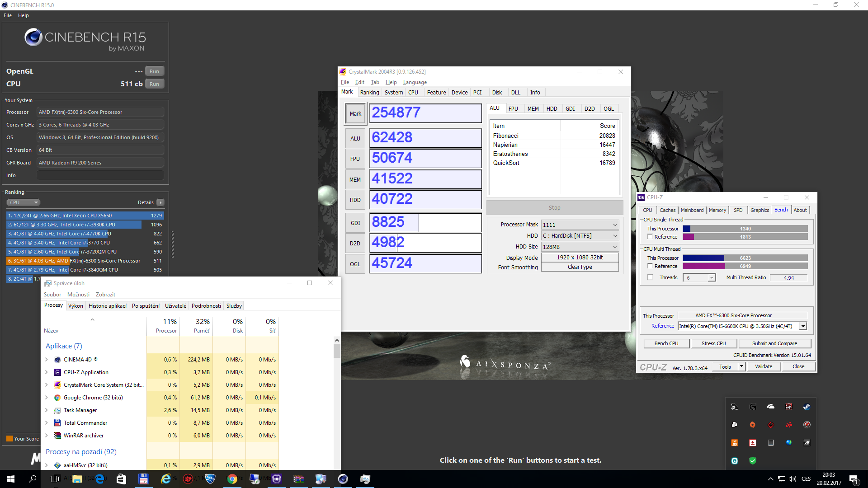Click the OneDrive cloud tray icon

(x=771, y=407)
